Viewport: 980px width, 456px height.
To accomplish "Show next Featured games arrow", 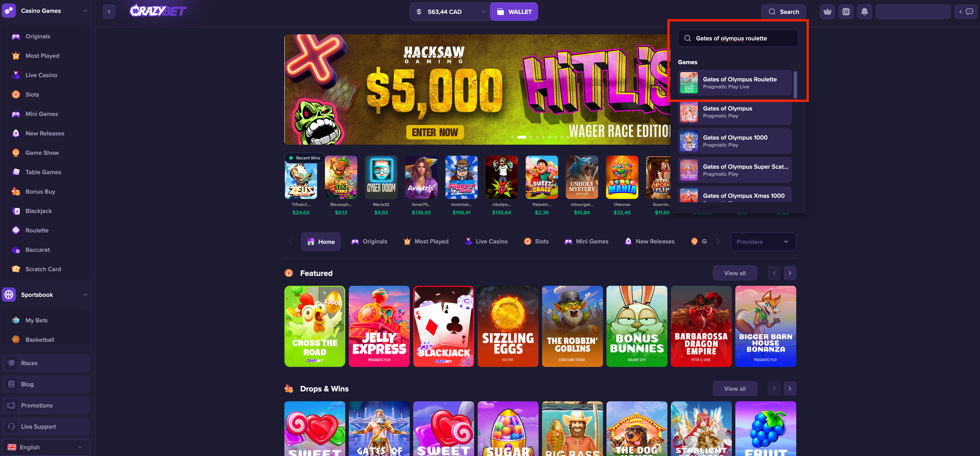I will tap(790, 273).
